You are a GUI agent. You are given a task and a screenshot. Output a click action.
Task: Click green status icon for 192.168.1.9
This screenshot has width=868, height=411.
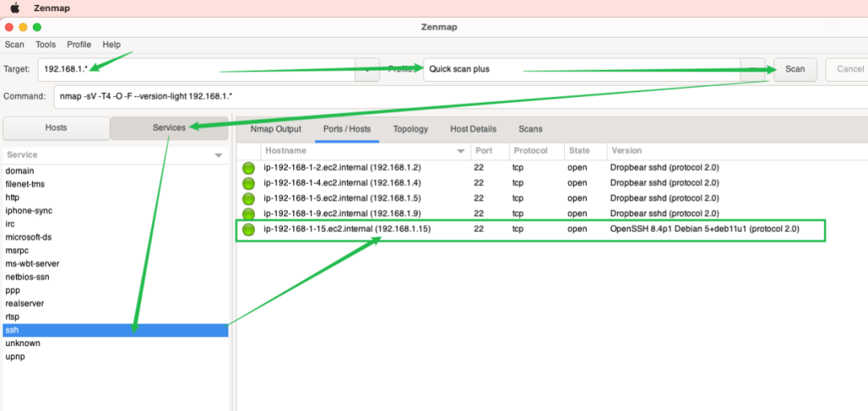[x=248, y=214]
